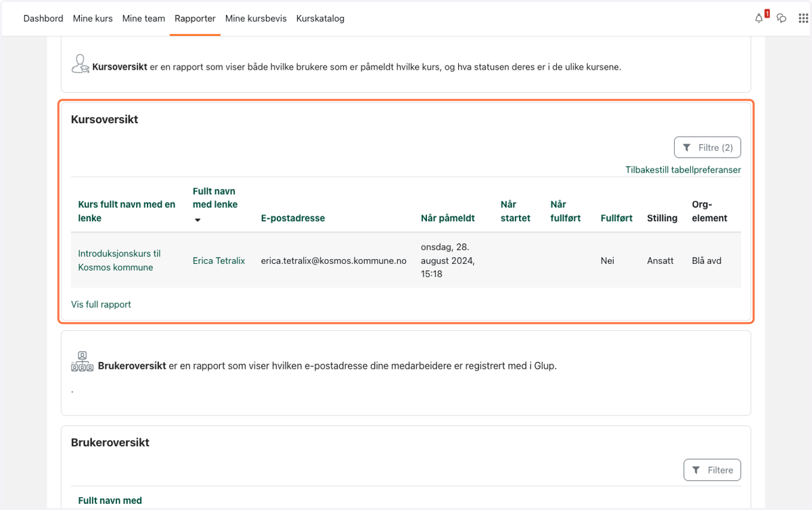Click the Kursoversikt report description icon
The image size is (812, 510).
click(x=81, y=64)
